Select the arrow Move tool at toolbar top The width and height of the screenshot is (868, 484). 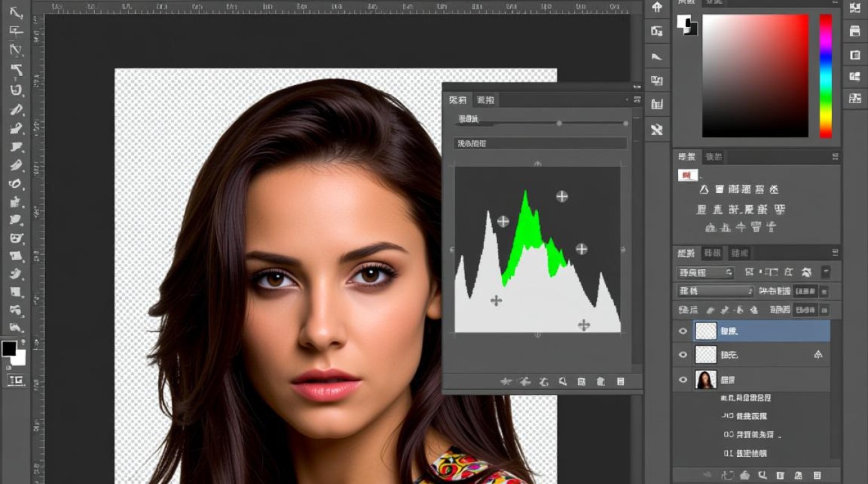(17, 13)
